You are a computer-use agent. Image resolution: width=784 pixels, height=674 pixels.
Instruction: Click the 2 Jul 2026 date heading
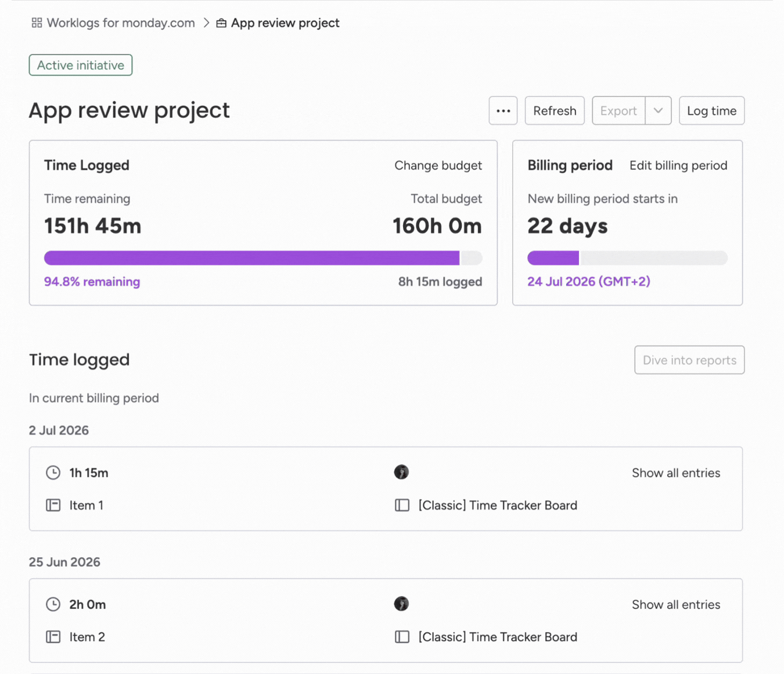(59, 431)
